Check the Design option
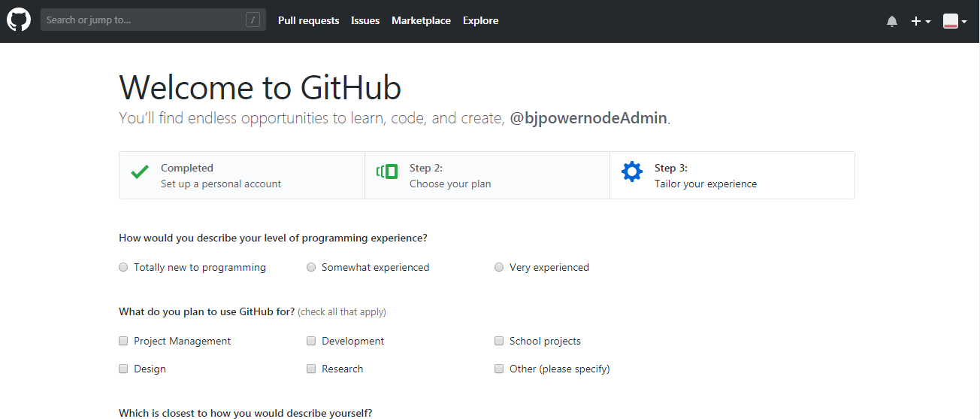The width and height of the screenshot is (980, 419). pyautogui.click(x=123, y=369)
